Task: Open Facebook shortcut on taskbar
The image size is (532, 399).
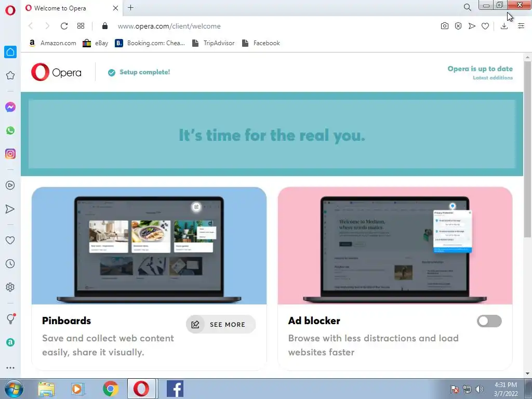Action: pyautogui.click(x=175, y=389)
